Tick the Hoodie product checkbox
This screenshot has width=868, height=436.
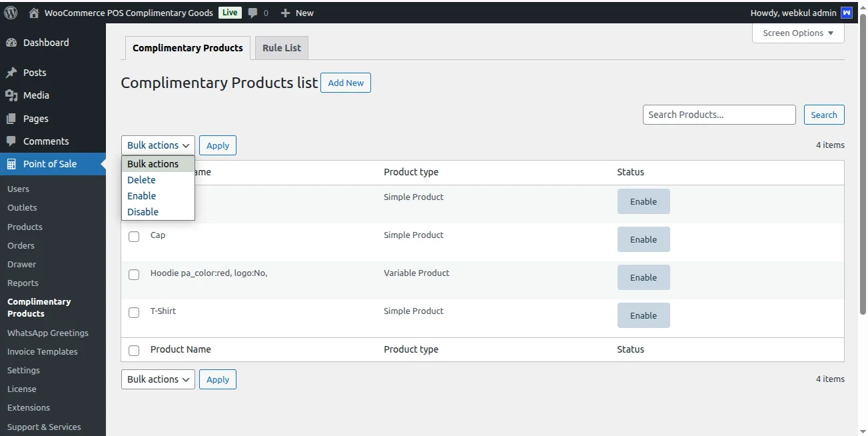point(134,275)
